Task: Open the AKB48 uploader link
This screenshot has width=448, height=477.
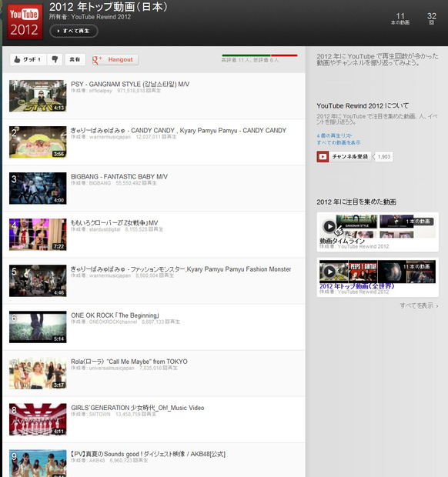Action: tap(97, 461)
